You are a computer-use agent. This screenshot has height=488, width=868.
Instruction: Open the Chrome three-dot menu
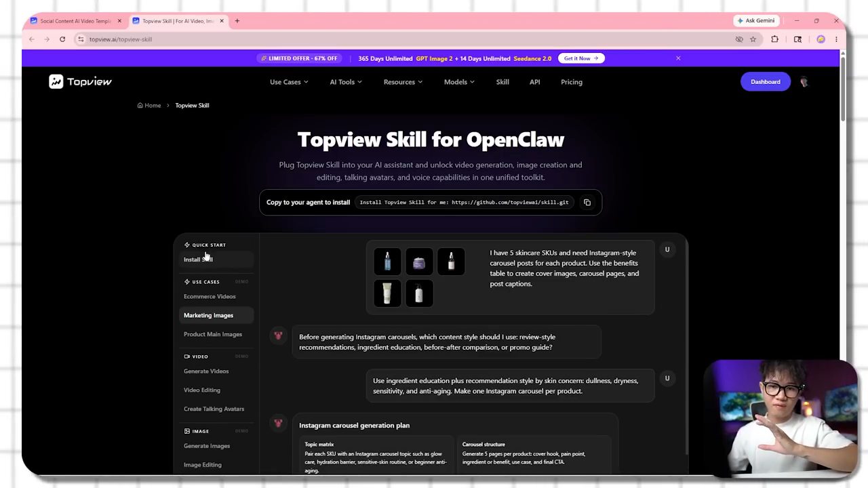tap(836, 39)
